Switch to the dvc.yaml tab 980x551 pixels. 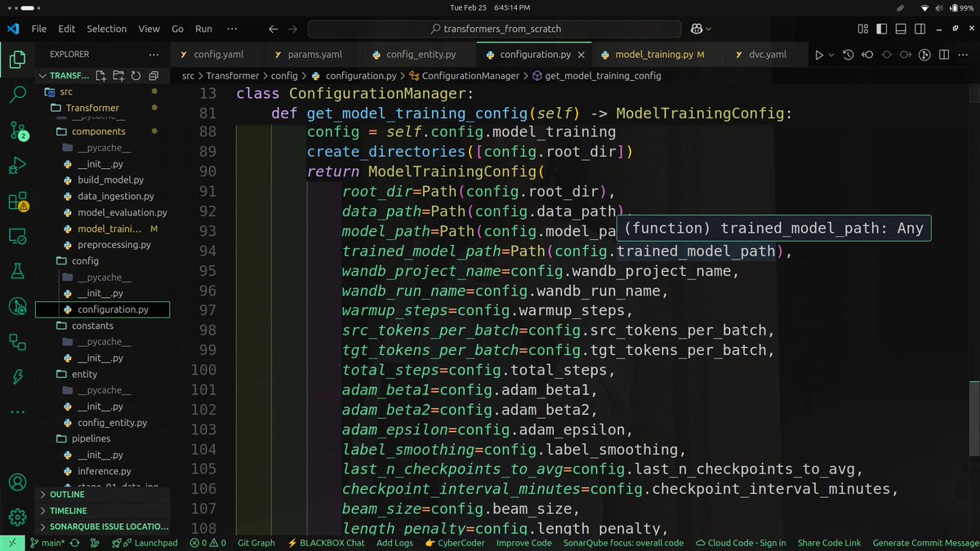tap(767, 55)
